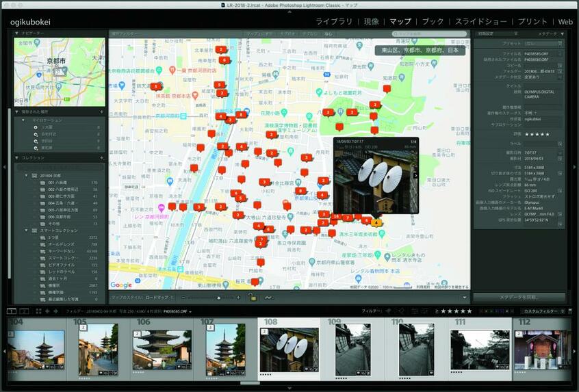Zoom in the map with plus button
Viewport: 579px width, 392px height.
point(238,298)
